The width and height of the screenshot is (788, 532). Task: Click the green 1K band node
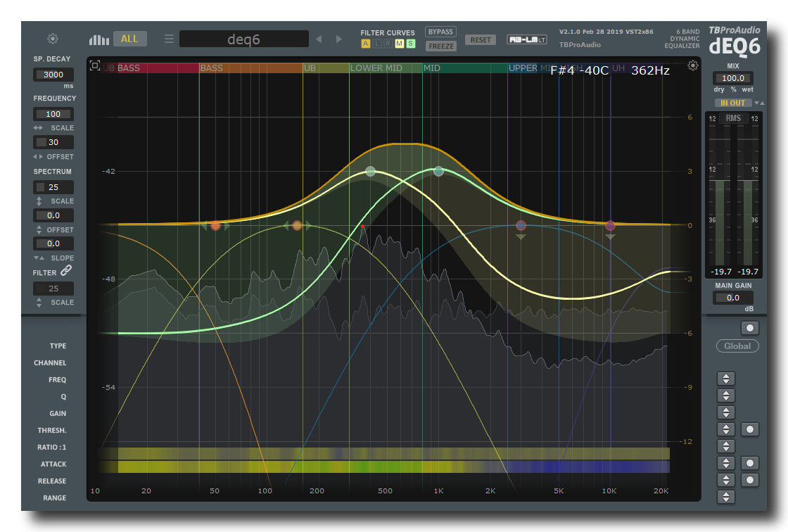438,171
